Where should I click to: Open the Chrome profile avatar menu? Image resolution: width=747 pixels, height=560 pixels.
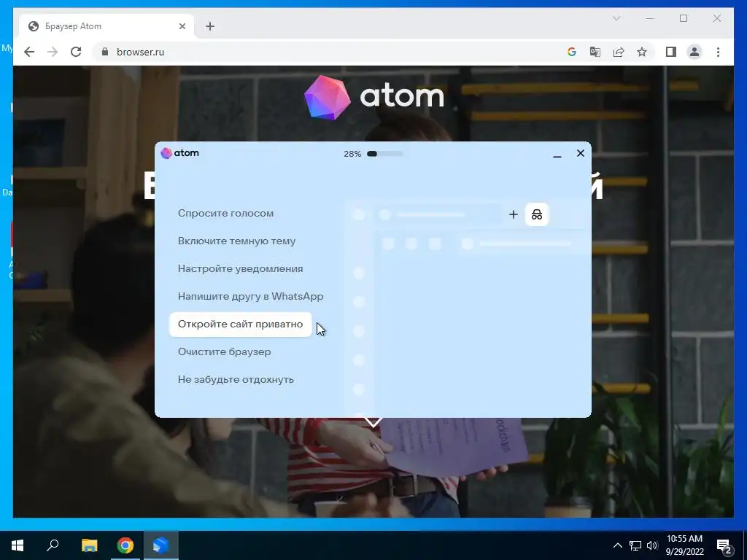tap(694, 52)
